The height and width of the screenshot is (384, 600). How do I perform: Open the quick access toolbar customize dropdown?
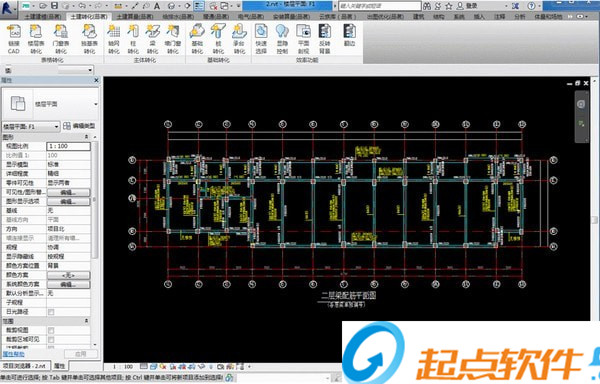pyautogui.click(x=238, y=6)
